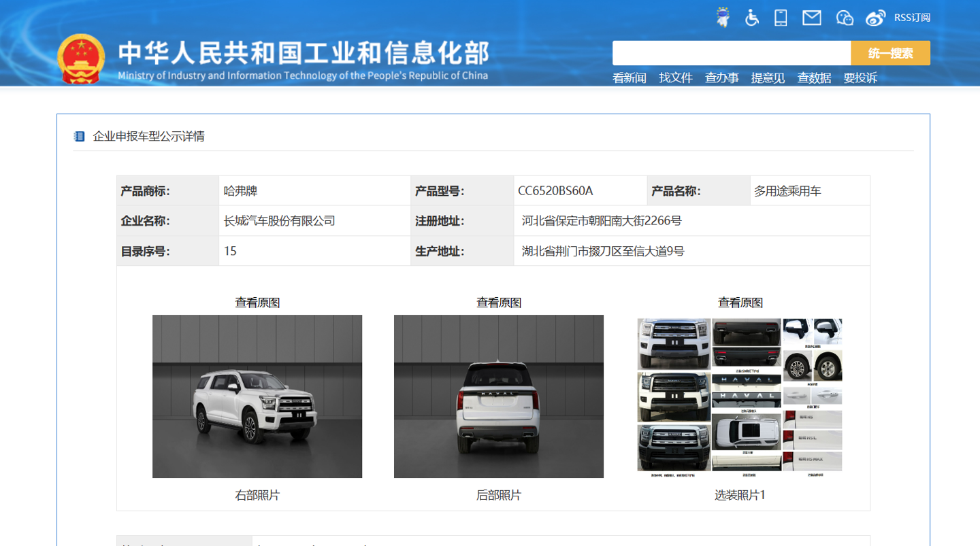Click the robot assistant icon
This screenshot has height=546, width=980.
pos(723,17)
